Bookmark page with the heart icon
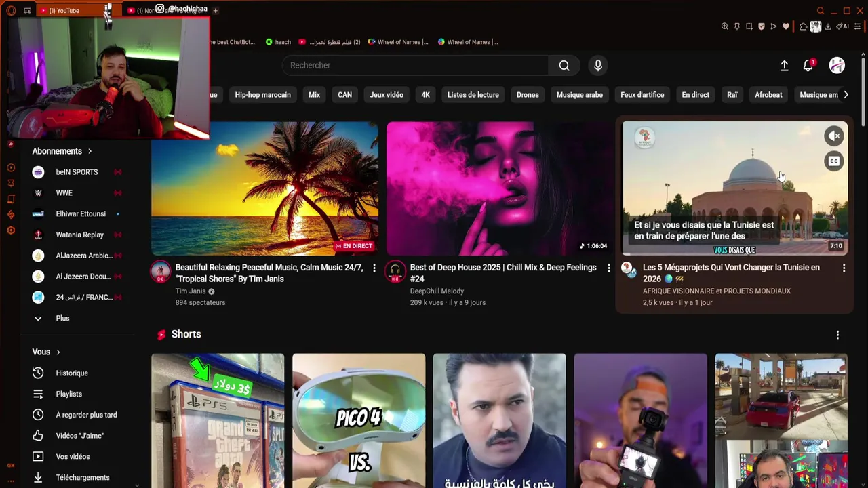 click(x=786, y=26)
